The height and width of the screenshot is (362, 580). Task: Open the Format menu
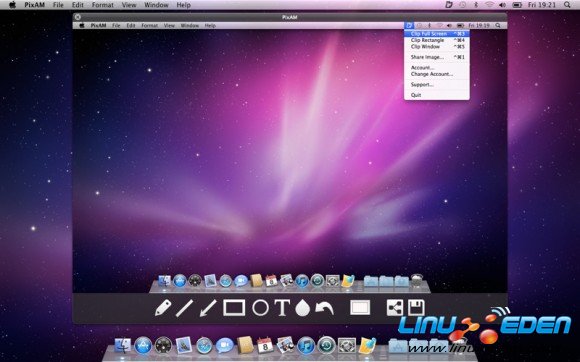(x=103, y=5)
